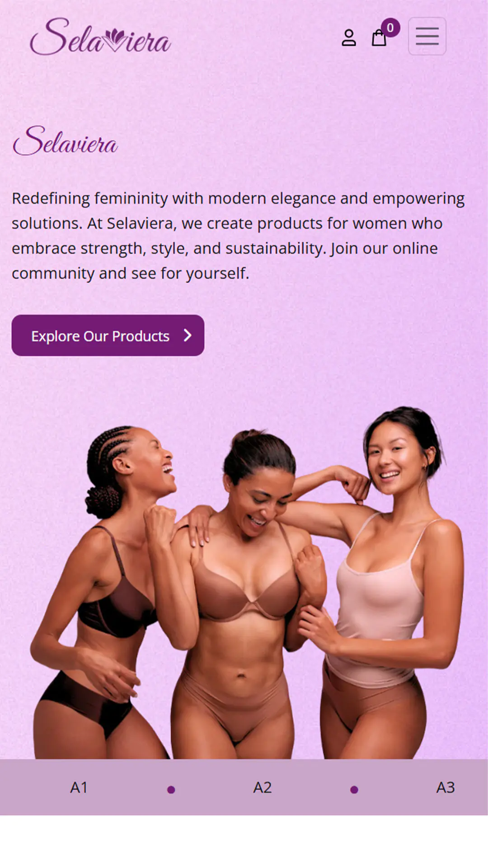Select the A3 item in bottom strip
The width and height of the screenshot is (488, 868).
click(x=445, y=788)
